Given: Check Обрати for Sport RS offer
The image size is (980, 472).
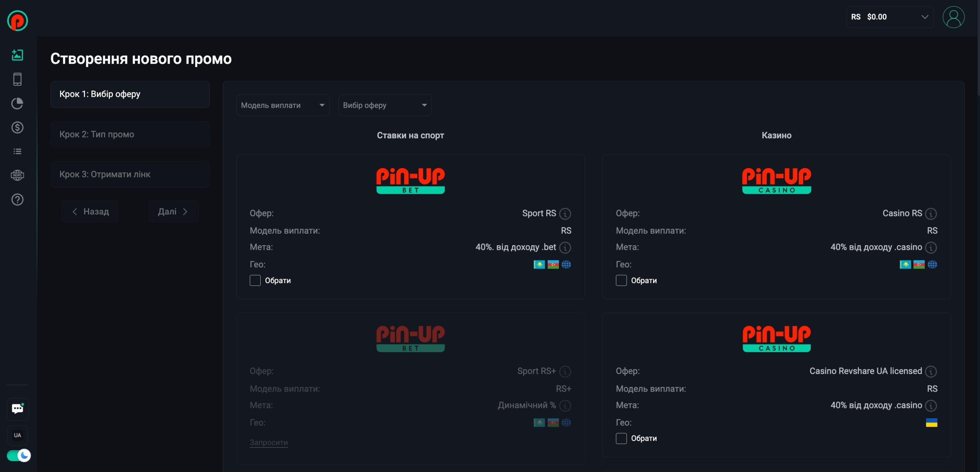Looking at the screenshot, I should click(255, 280).
